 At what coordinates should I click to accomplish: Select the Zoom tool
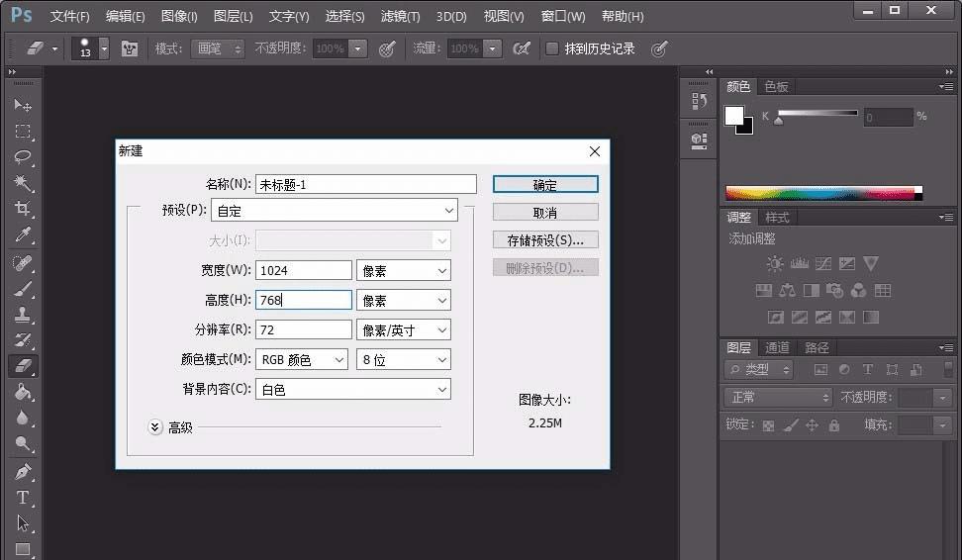[23, 444]
